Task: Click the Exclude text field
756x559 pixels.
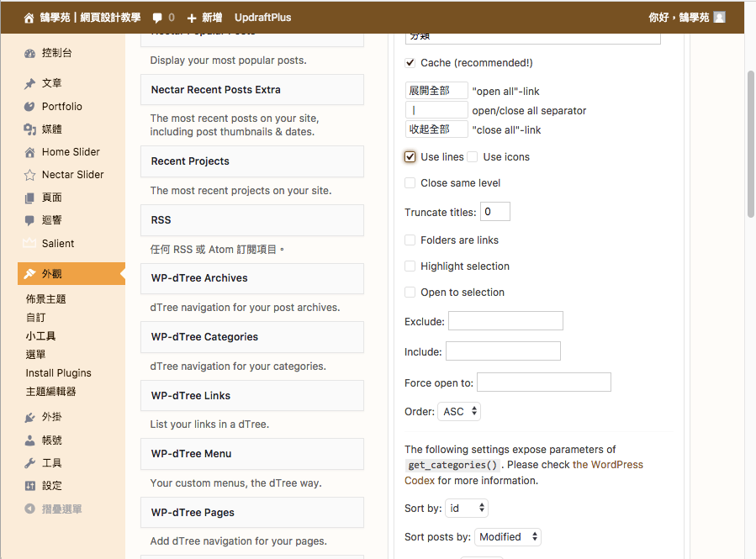Action: (505, 321)
